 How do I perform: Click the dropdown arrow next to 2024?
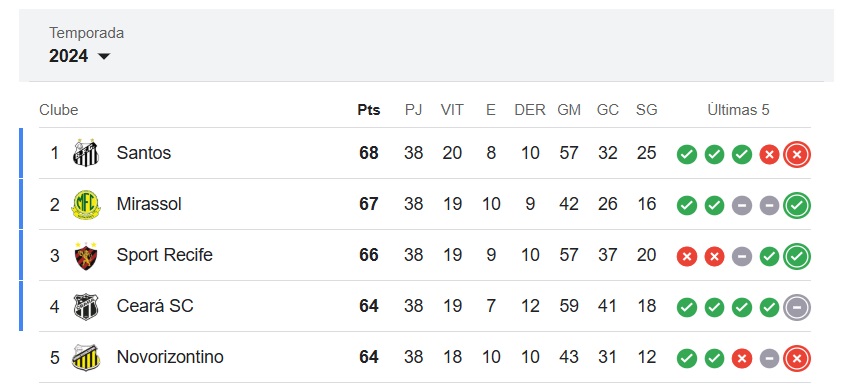[104, 56]
